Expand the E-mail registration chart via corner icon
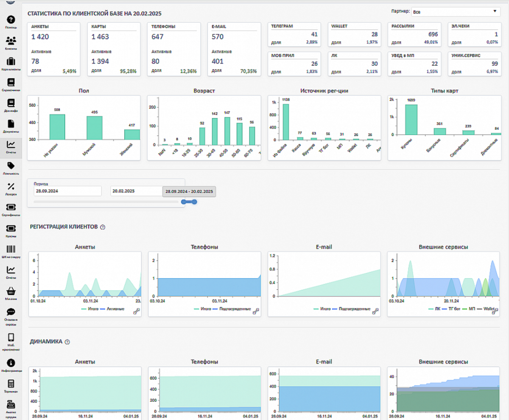The image size is (509, 420). click(375, 311)
